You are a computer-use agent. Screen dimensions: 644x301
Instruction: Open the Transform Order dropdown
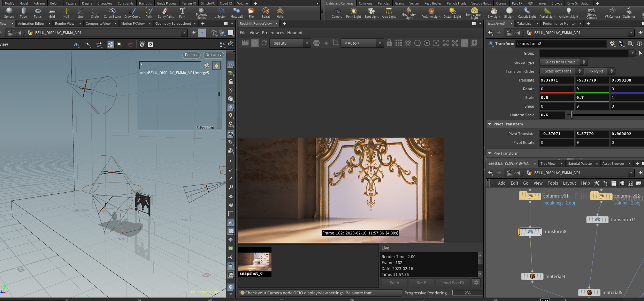coord(561,71)
